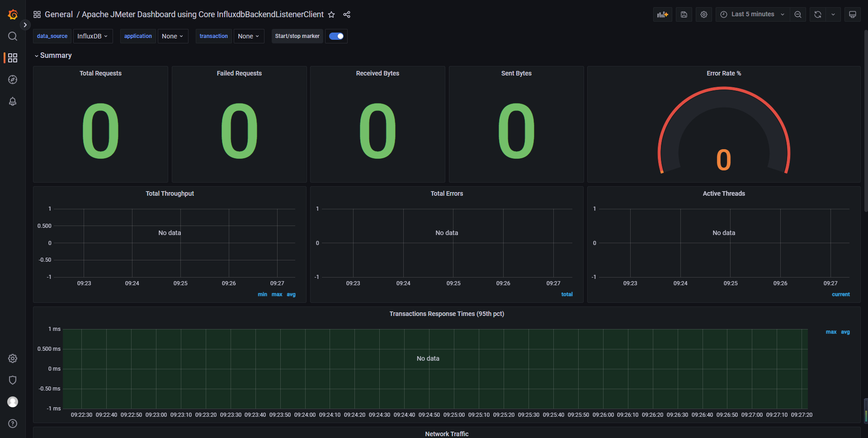Open Transactions Response Times (95th pct) title
Viewport: 868px width, 438px height.
coord(447,314)
